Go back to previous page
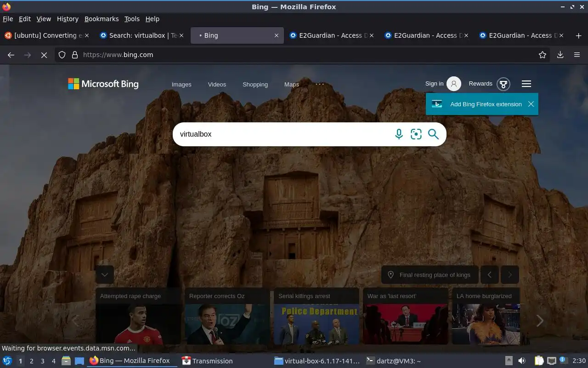The image size is (588, 368). (x=11, y=55)
